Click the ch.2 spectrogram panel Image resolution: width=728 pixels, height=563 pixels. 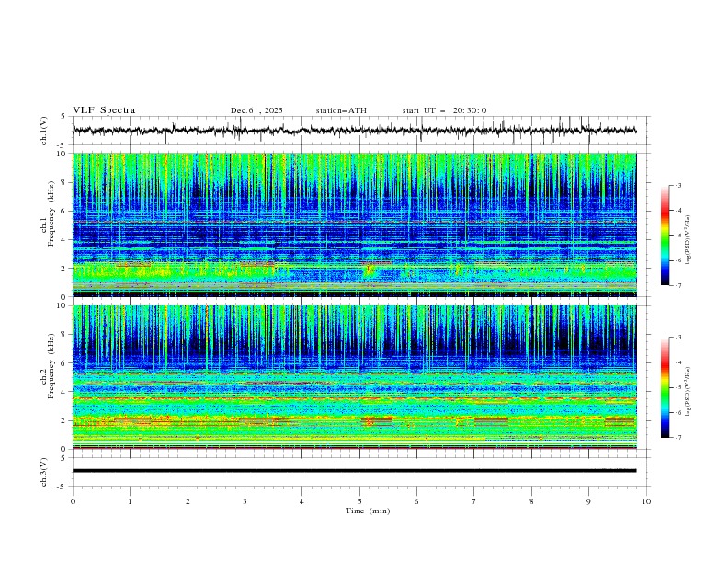tap(354, 377)
